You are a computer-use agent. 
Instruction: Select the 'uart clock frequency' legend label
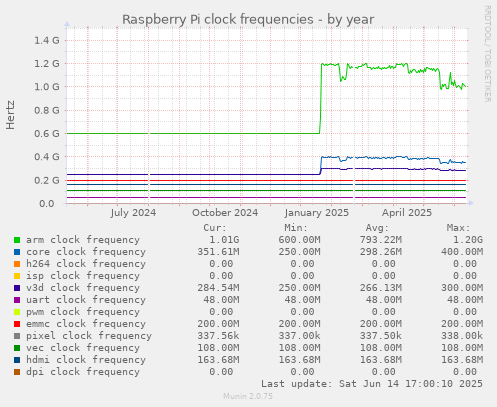[86, 300]
